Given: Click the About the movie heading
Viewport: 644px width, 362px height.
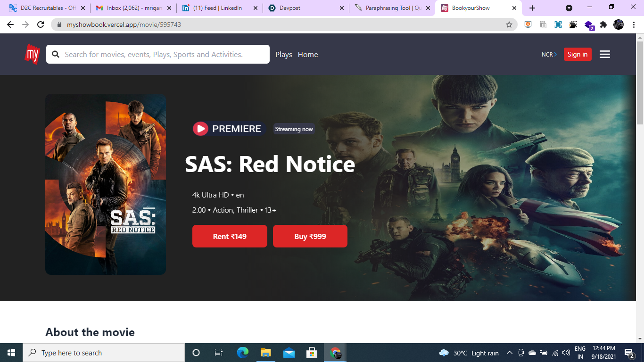Looking at the screenshot, I should [x=90, y=332].
